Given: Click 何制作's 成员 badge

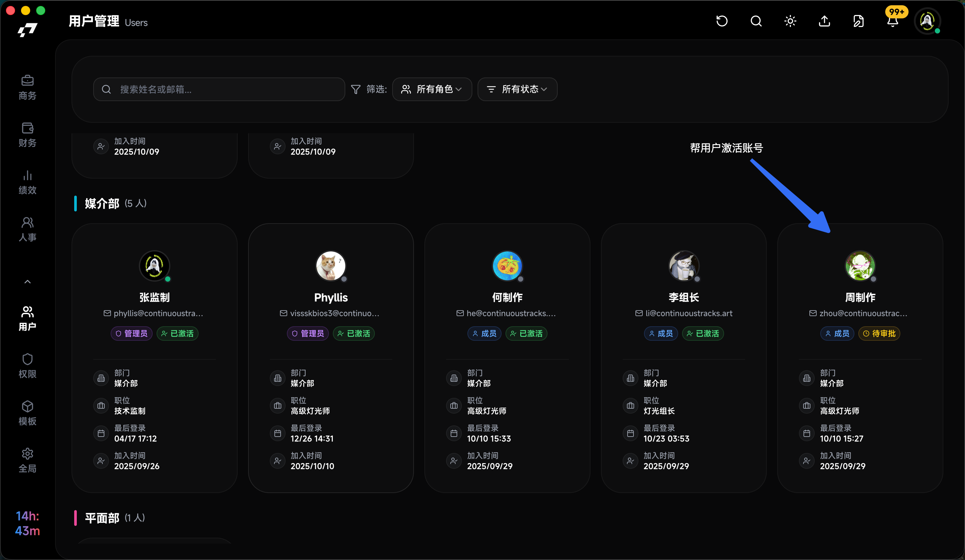Looking at the screenshot, I should point(484,333).
